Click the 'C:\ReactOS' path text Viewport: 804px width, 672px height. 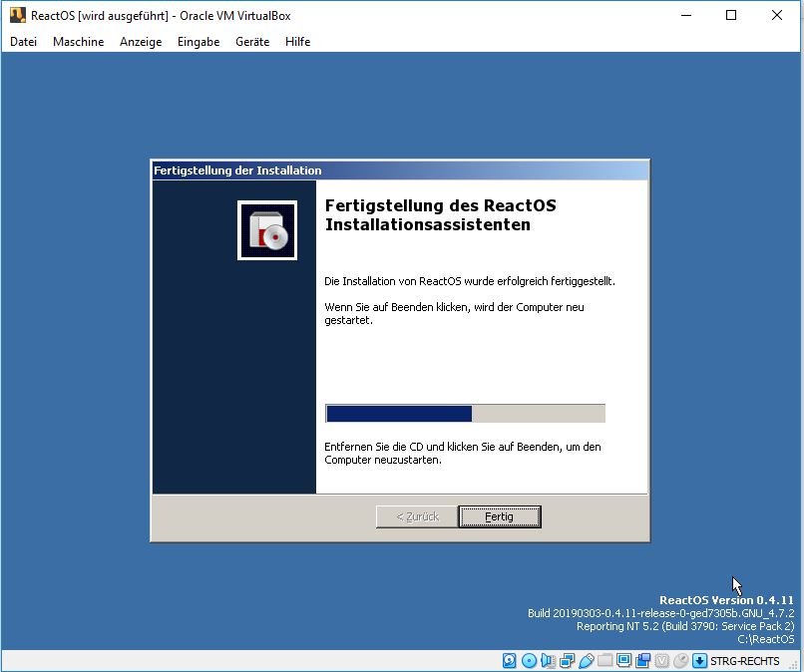[x=765, y=639]
